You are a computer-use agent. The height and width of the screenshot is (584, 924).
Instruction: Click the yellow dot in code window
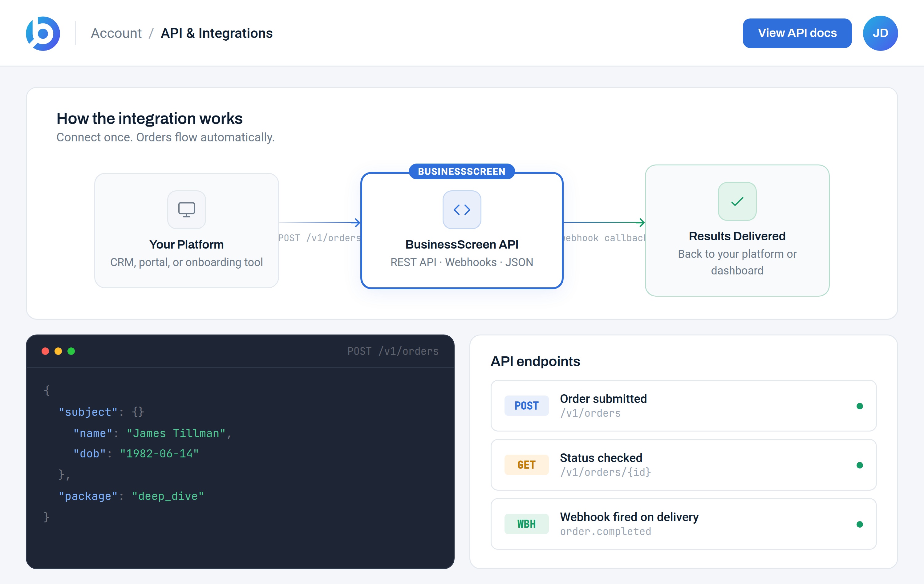[58, 351]
